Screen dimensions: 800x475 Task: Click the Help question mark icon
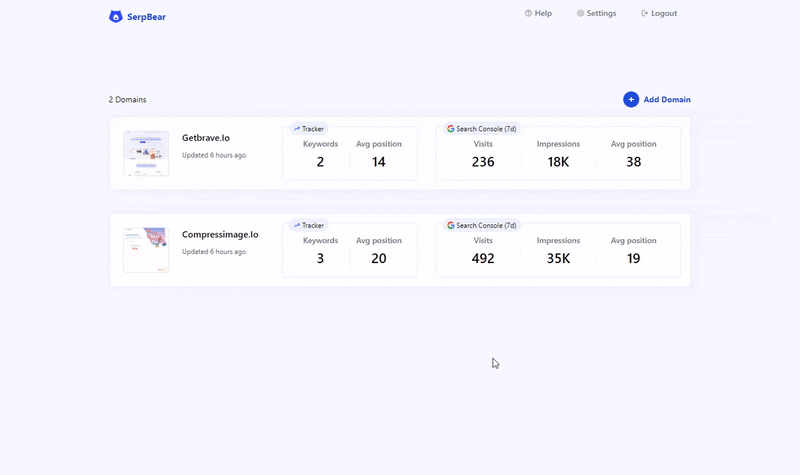[x=528, y=13]
